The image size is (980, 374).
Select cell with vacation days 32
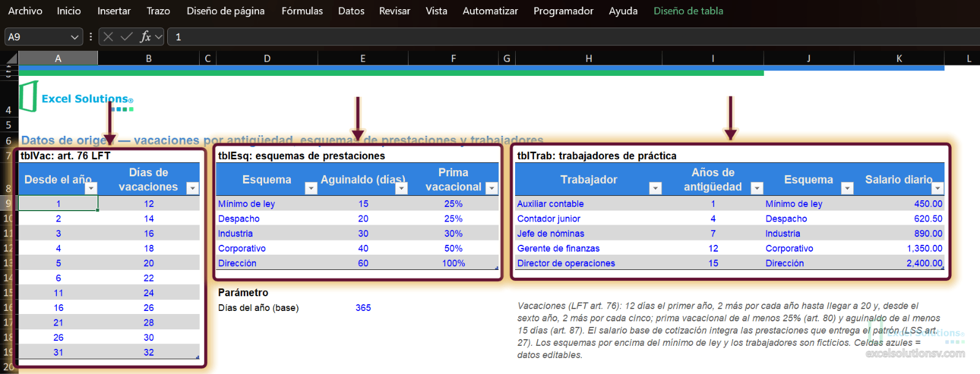pos(149,353)
